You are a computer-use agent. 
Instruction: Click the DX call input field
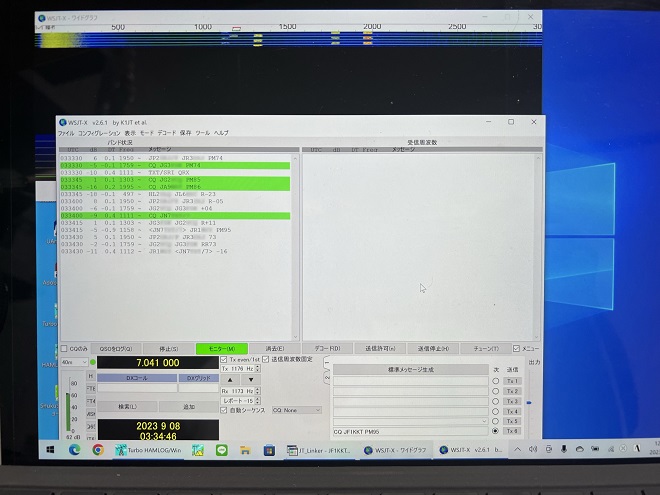point(137,388)
